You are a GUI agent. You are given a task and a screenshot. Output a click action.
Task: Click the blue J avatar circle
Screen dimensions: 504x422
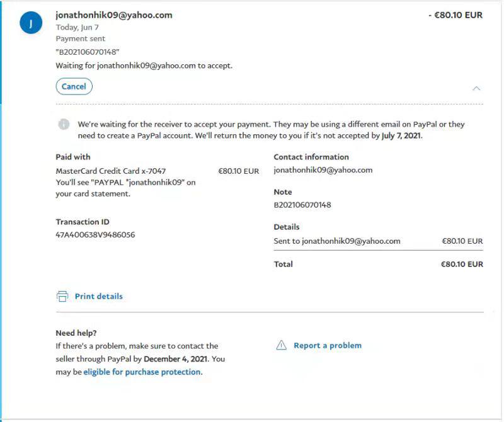pos(31,23)
